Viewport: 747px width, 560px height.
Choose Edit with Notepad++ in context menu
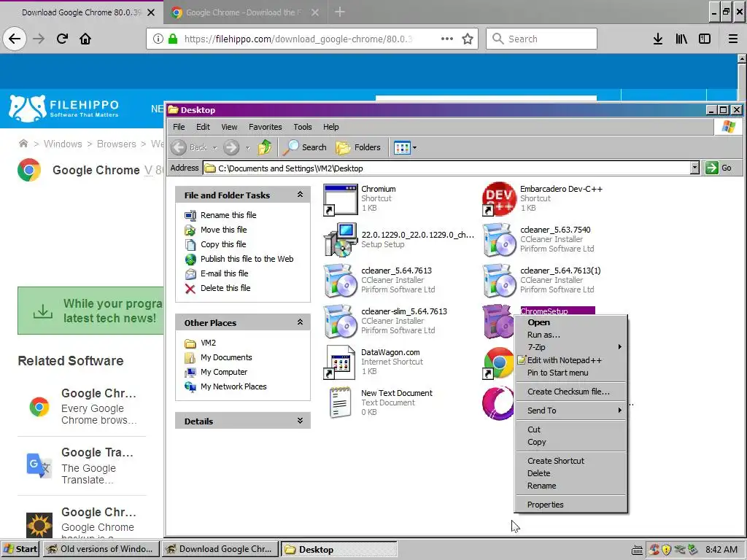570,360
